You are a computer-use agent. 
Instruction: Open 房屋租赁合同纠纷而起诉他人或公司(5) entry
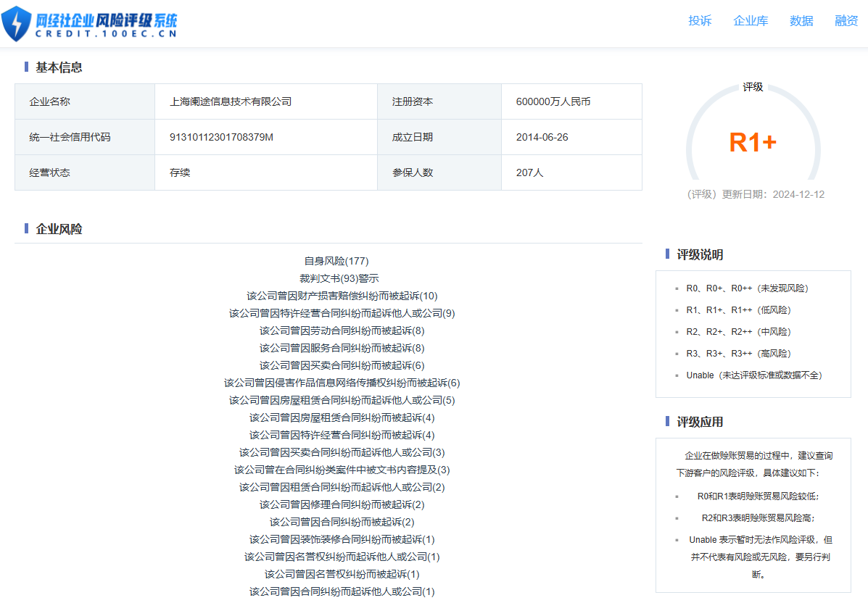pos(342,400)
